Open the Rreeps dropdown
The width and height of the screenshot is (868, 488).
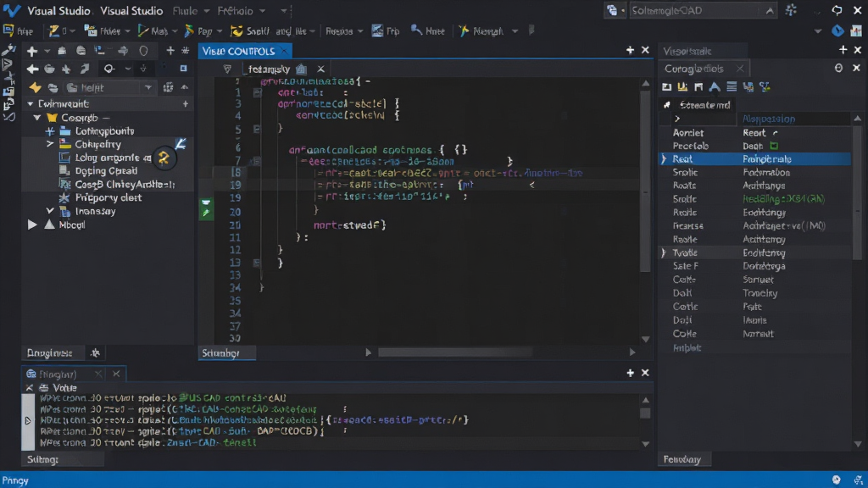click(344, 31)
